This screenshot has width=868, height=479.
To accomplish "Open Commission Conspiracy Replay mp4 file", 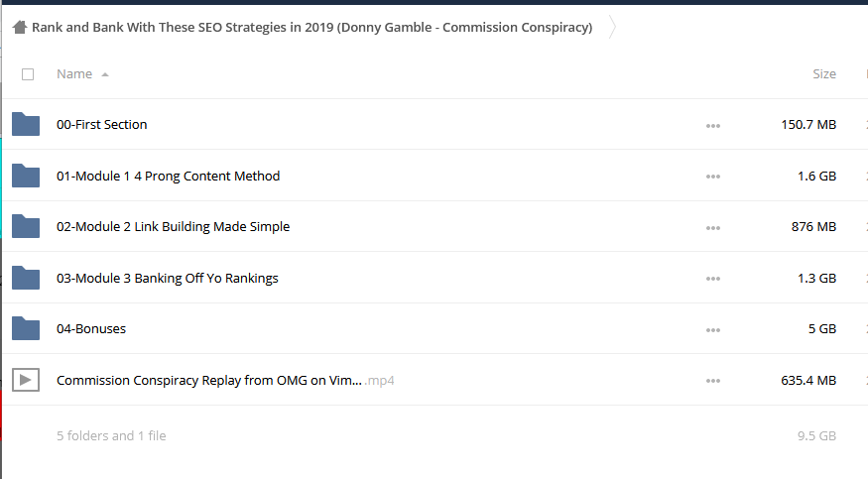I will 225,381.
